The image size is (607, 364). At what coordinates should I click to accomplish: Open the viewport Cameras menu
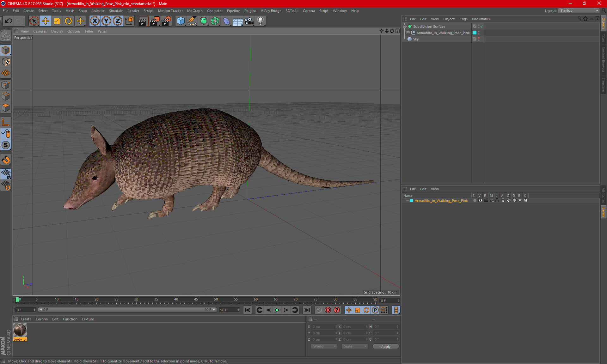pos(40,31)
